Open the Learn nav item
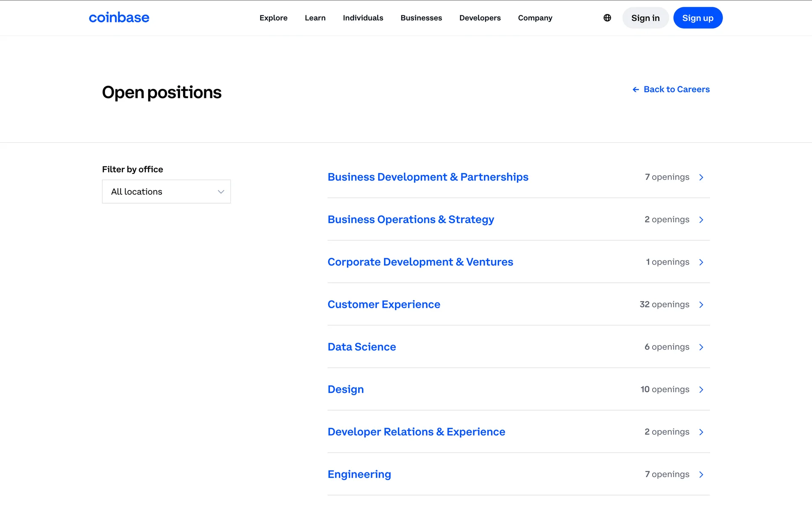The image size is (812, 508). (x=315, y=18)
